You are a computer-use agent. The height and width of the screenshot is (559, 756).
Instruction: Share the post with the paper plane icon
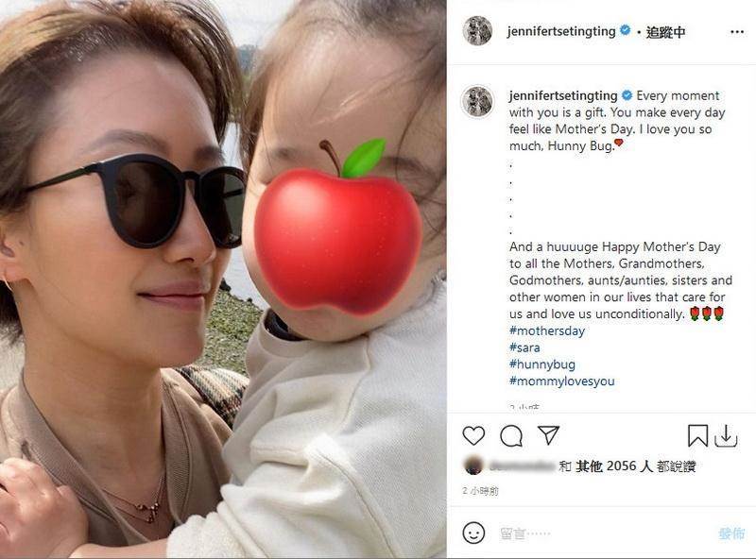pyautogui.click(x=549, y=434)
